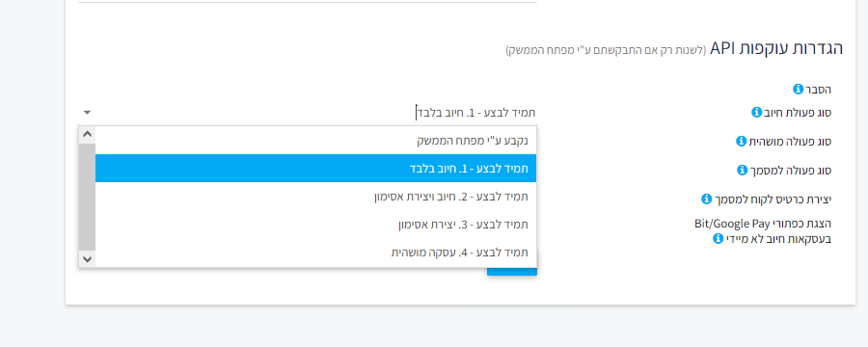Pick תמיד לבצע - 3. יצירת אסימון
Image resolution: width=868 pixels, height=347 pixels.
[x=315, y=225]
